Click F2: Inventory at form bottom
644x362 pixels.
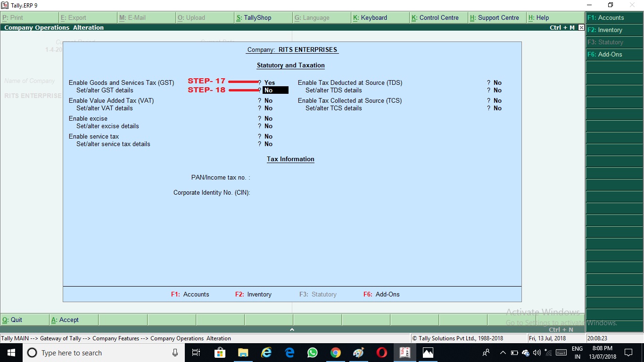click(253, 294)
